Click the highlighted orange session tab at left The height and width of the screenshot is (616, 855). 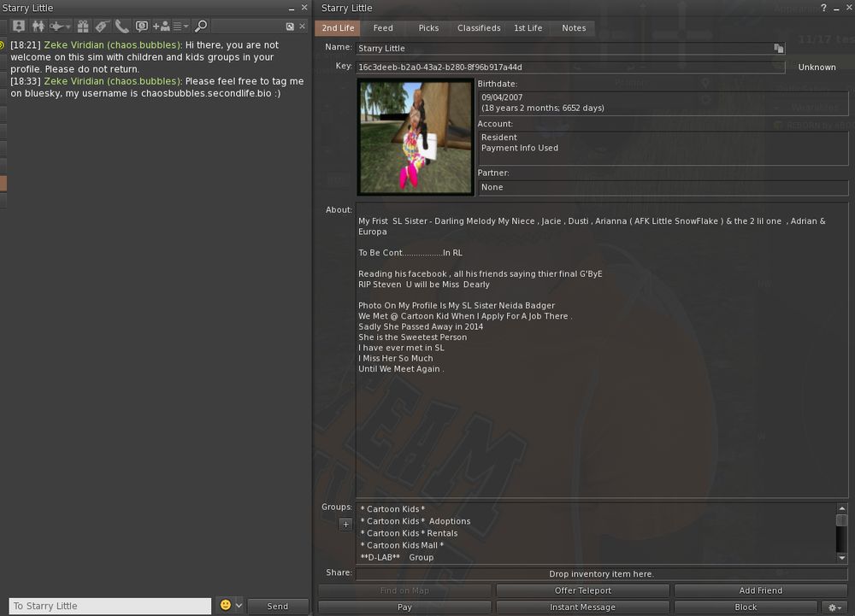(x=3, y=184)
